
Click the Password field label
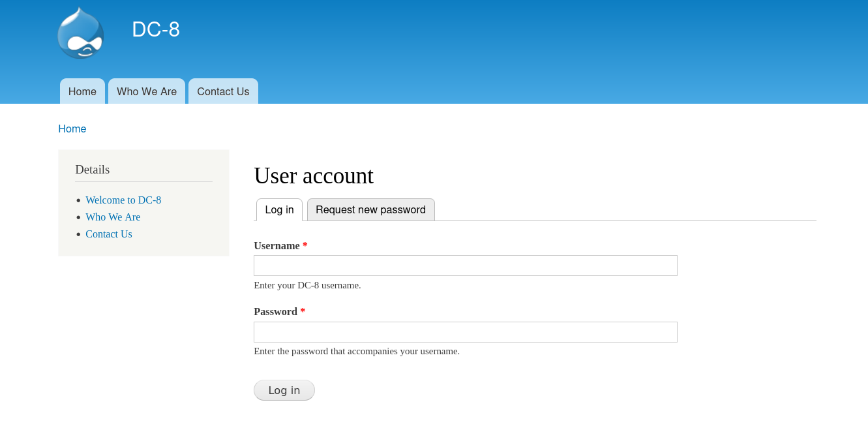[x=275, y=312]
